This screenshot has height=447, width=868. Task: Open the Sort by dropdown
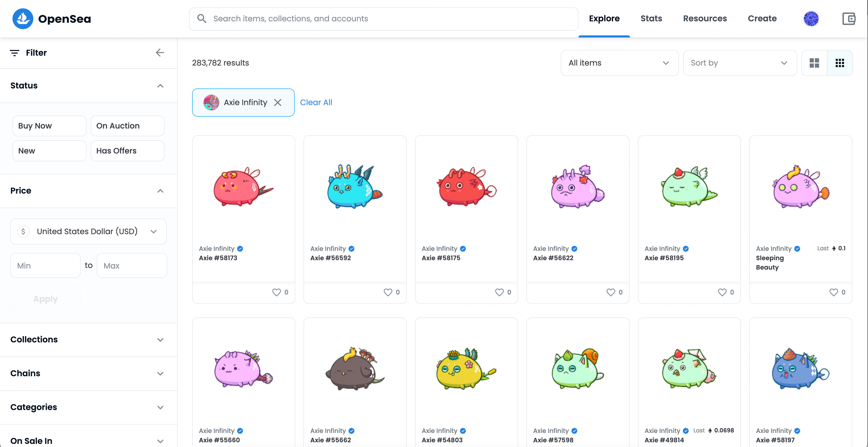740,63
